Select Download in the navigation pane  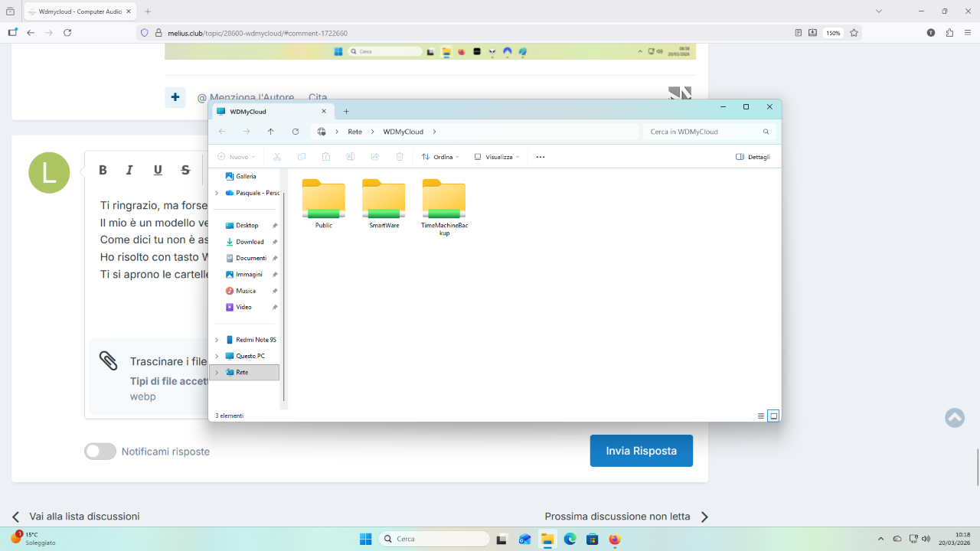point(250,242)
